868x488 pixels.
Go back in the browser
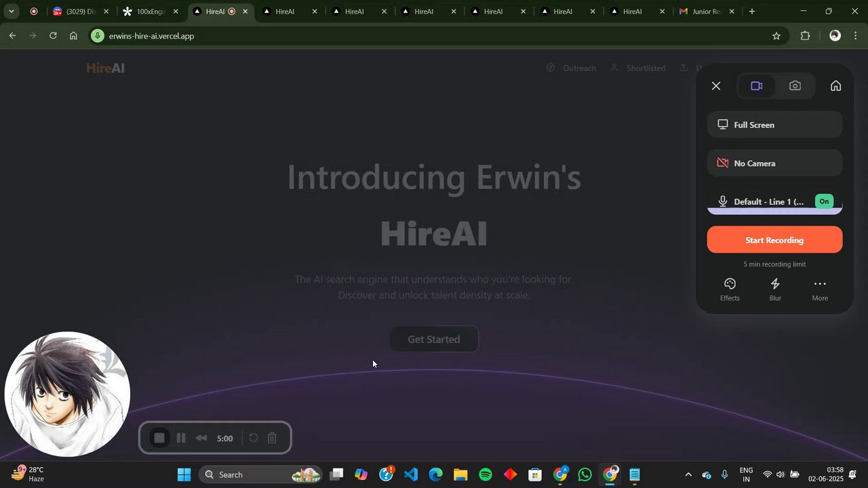pos(12,36)
